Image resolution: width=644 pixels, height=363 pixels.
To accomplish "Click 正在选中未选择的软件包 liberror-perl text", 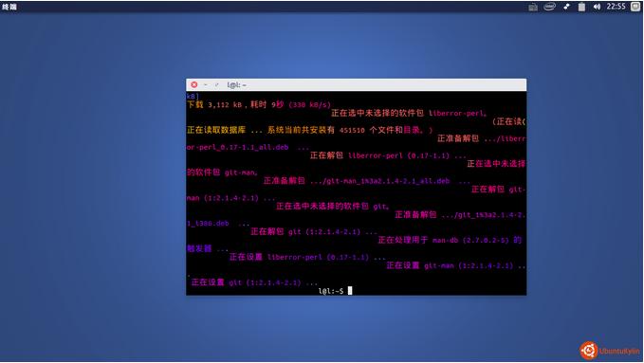I will pos(409,114).
